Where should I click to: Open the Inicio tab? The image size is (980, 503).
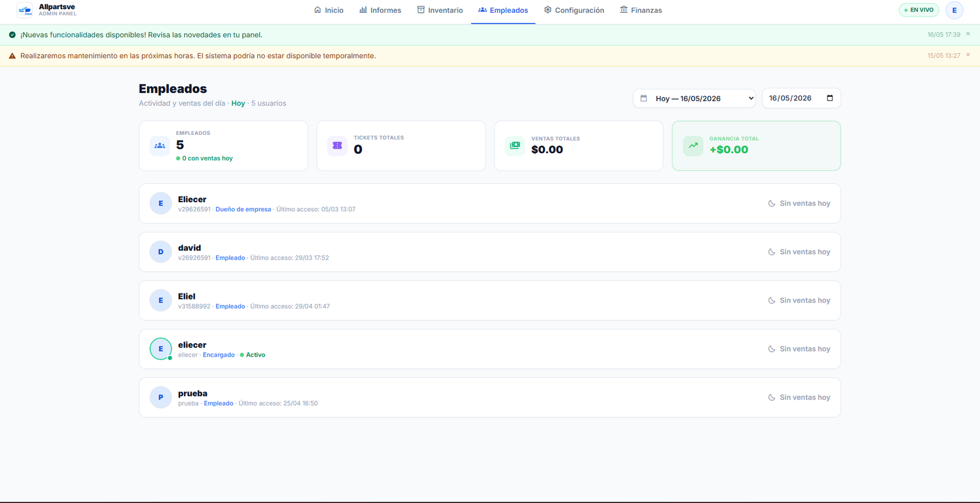329,10
